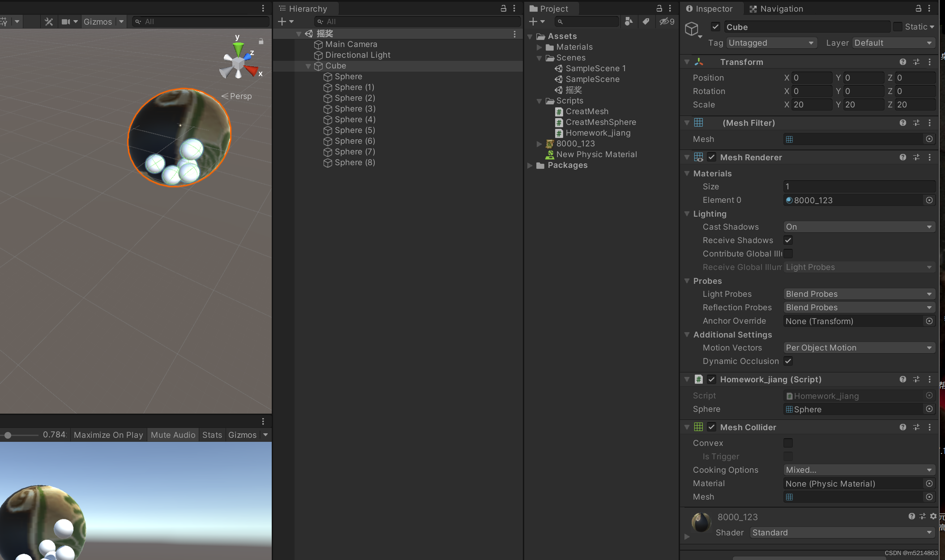Open the Light Probes dropdown
Viewport: 945px width, 560px height.
click(858, 294)
